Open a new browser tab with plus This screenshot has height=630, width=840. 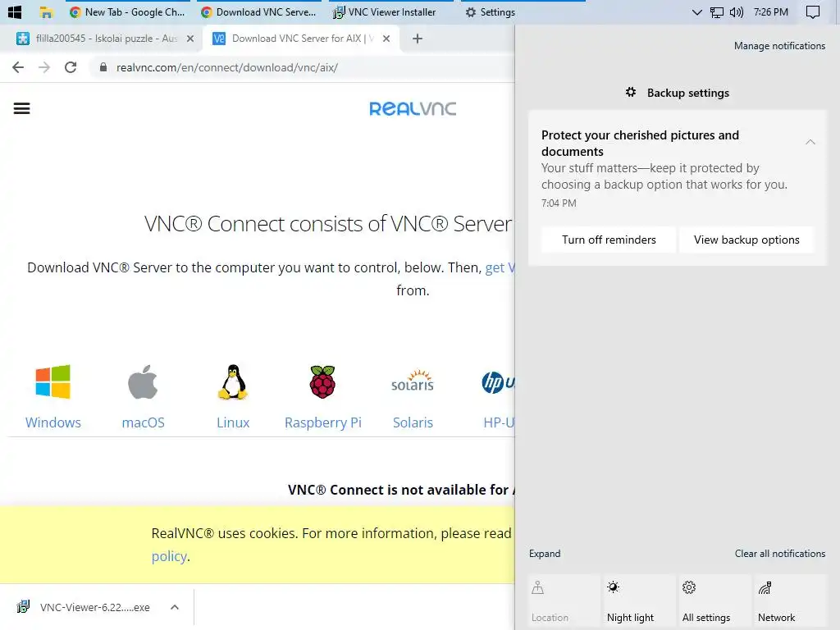tap(418, 39)
